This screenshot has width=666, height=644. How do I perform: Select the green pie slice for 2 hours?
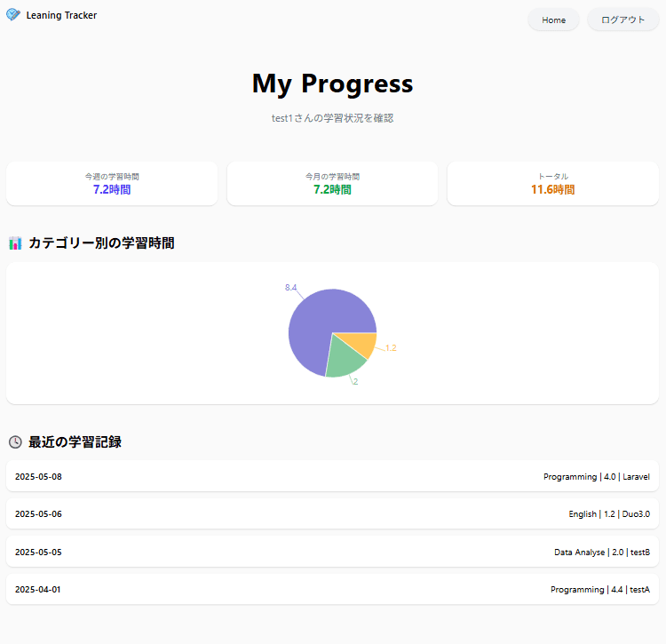[x=343, y=360]
